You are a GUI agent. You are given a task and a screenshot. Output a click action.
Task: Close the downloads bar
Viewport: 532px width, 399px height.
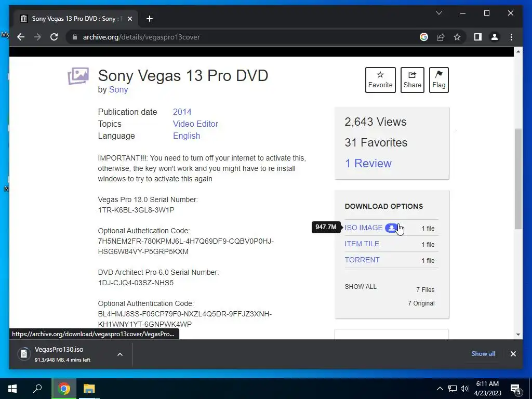coord(513,354)
